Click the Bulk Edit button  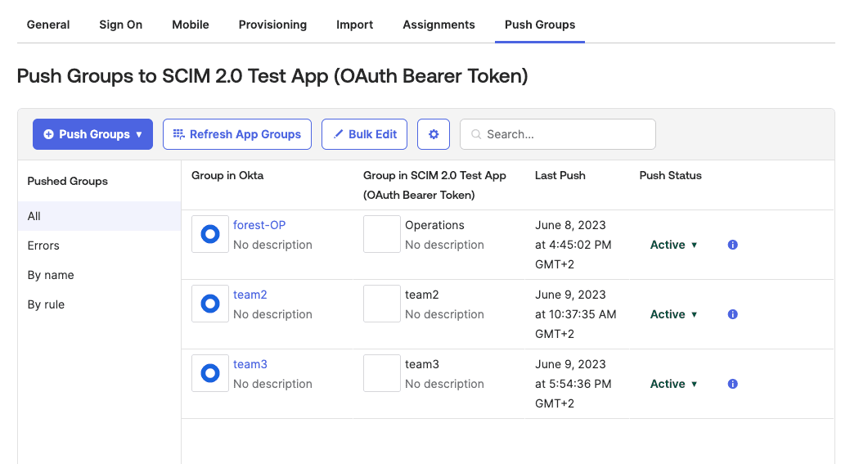pyautogui.click(x=364, y=134)
